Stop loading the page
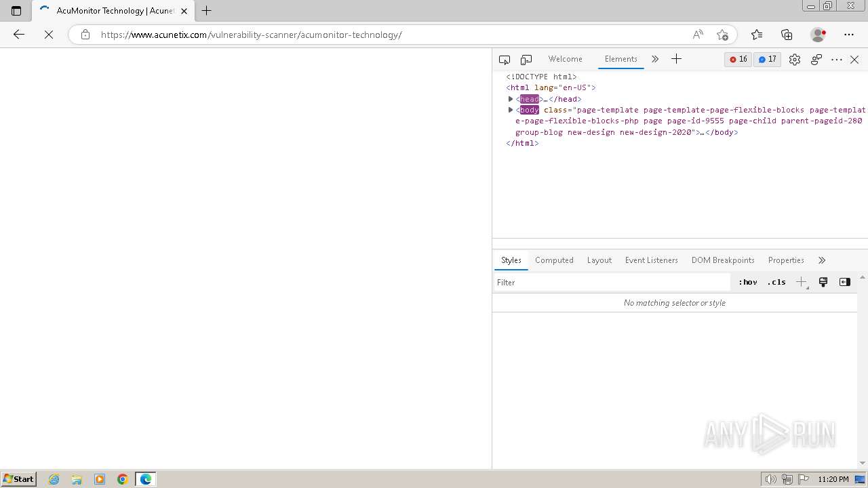 49,35
